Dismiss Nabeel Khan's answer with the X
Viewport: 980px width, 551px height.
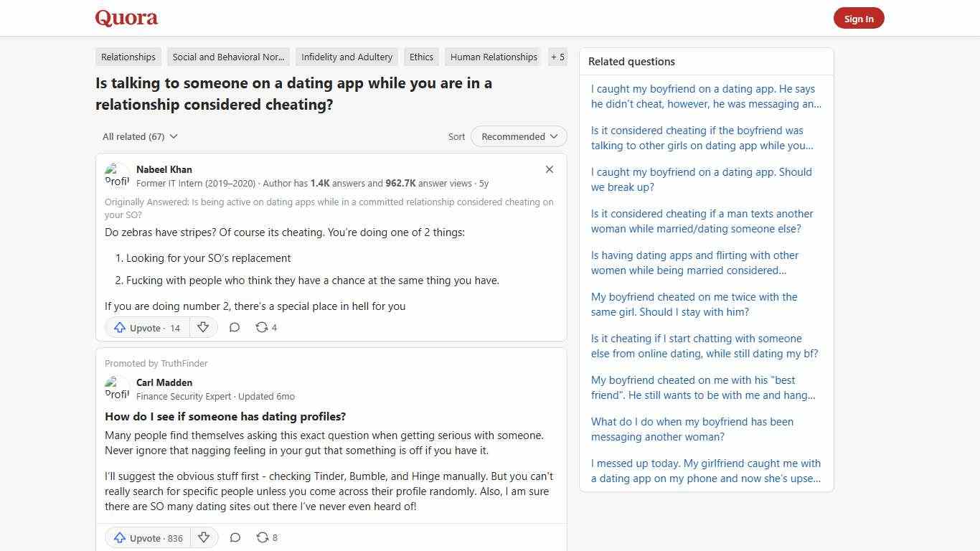[549, 169]
